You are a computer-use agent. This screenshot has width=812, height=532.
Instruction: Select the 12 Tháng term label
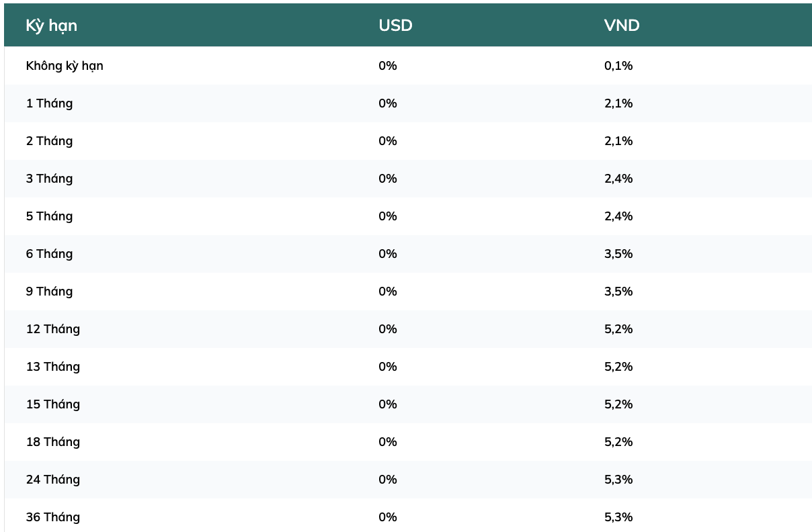click(52, 329)
